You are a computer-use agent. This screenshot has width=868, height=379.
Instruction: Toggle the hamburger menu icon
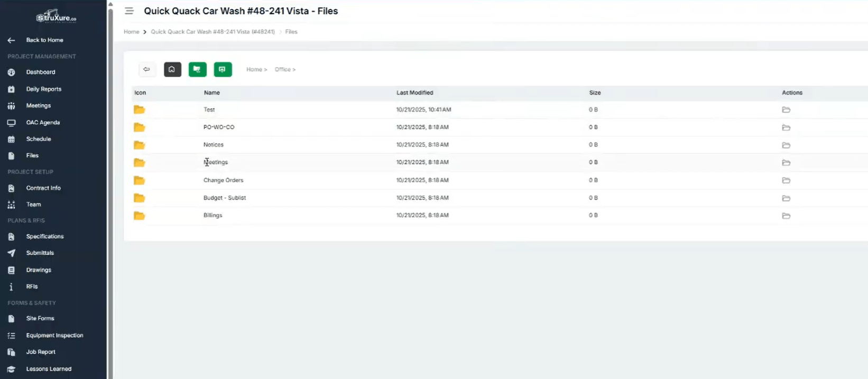[x=129, y=11]
